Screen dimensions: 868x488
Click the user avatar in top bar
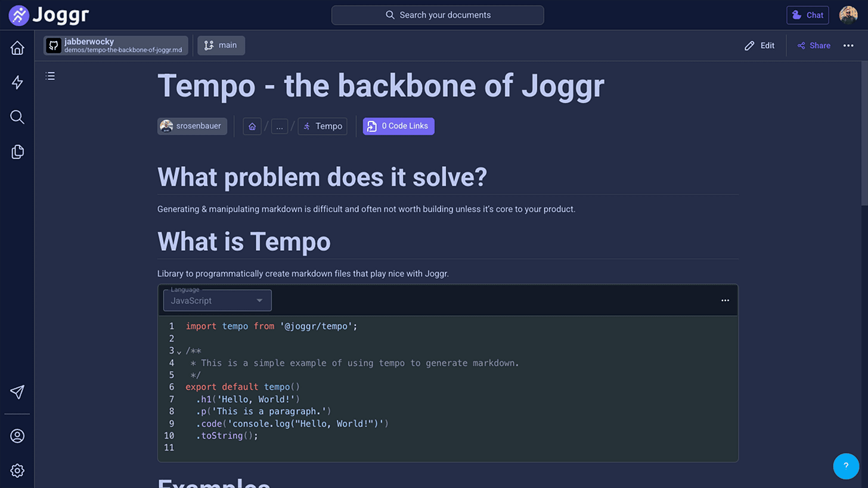848,15
